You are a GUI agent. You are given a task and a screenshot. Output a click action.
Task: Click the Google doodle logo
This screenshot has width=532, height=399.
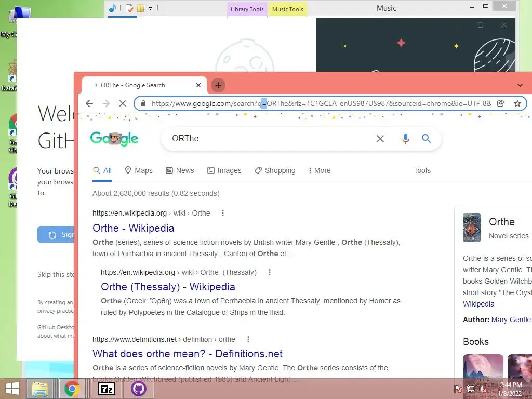(x=114, y=138)
